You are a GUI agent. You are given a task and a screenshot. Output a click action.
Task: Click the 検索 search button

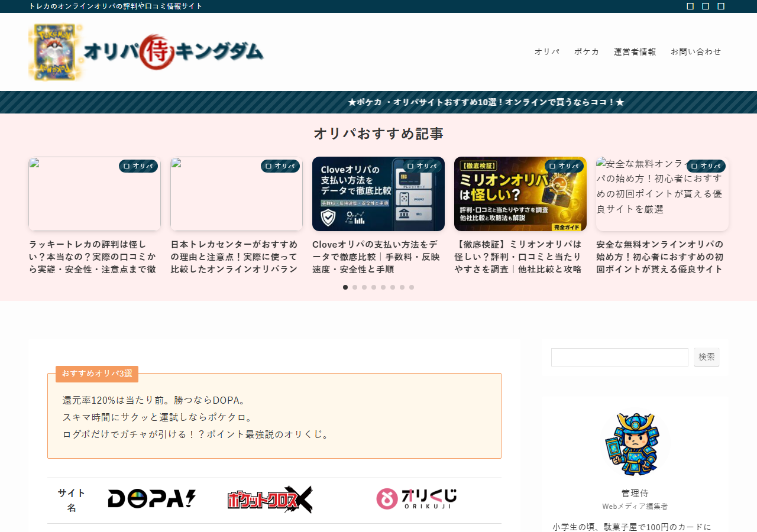click(707, 357)
